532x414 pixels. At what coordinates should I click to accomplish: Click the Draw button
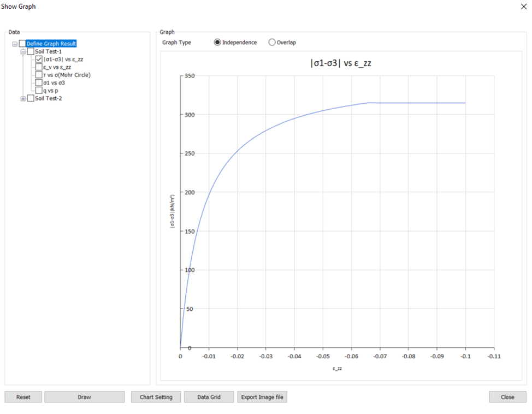pos(84,397)
